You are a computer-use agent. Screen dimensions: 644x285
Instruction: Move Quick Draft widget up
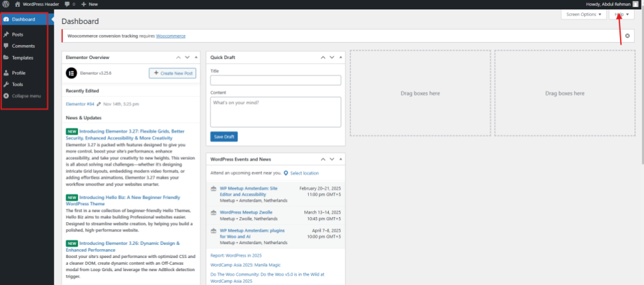click(323, 57)
